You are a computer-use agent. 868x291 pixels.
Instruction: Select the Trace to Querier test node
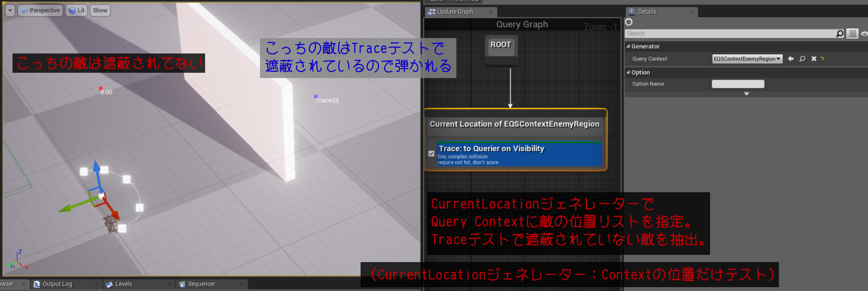coord(519,154)
